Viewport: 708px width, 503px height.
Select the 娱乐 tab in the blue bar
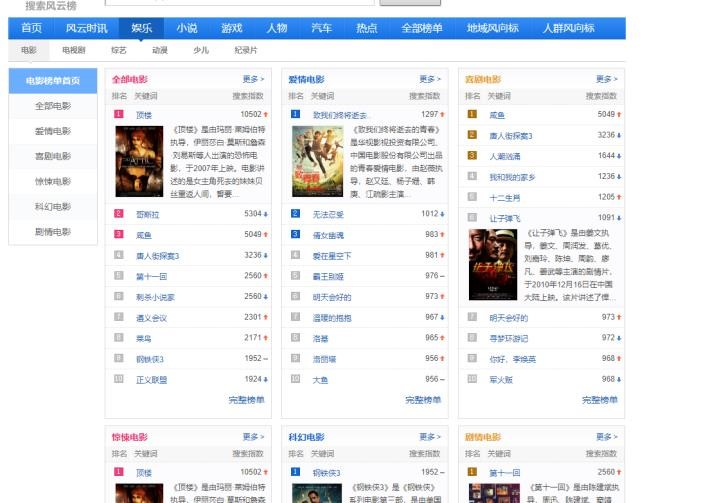(x=141, y=28)
